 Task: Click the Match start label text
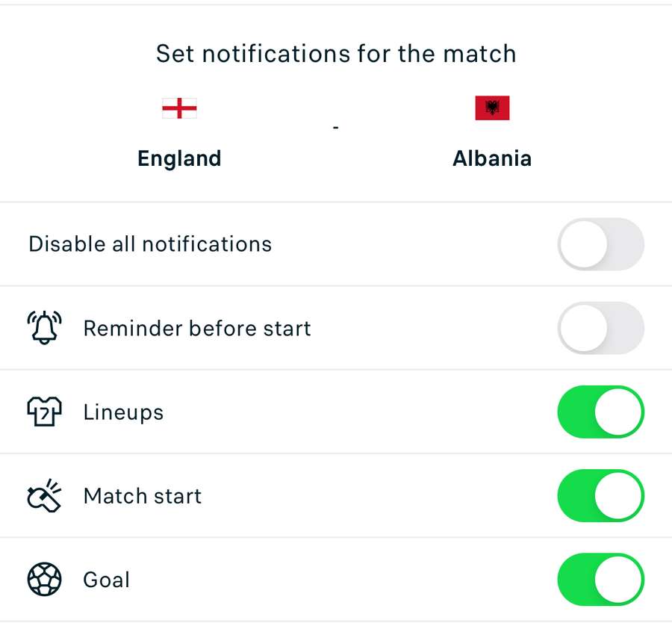[x=143, y=496]
